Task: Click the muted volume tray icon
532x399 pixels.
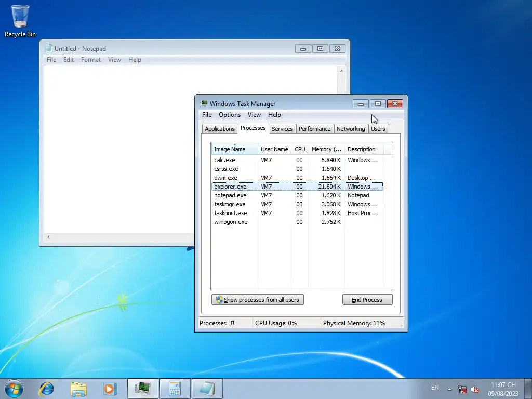Action: (x=475, y=389)
